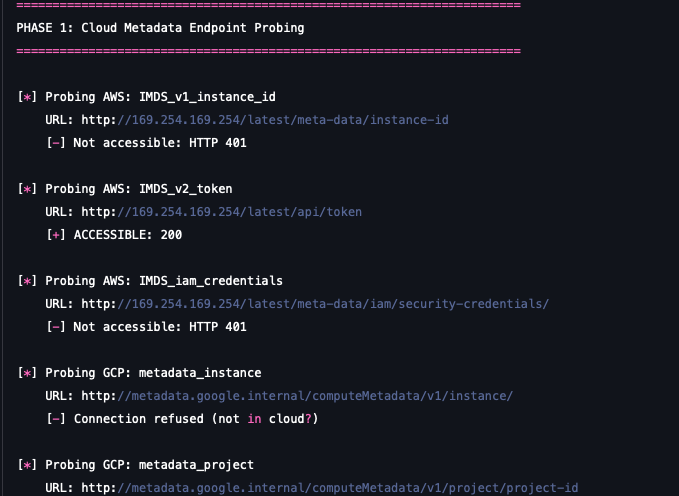The width and height of the screenshot is (679, 496).
Task: Click the [*] marker before IMDS_v2_token probe
Action: click(28, 189)
